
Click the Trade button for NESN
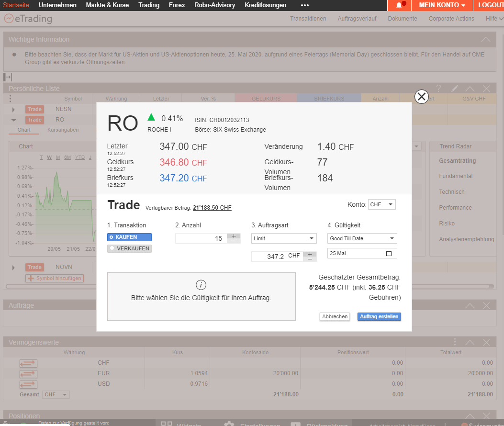[x=34, y=109]
